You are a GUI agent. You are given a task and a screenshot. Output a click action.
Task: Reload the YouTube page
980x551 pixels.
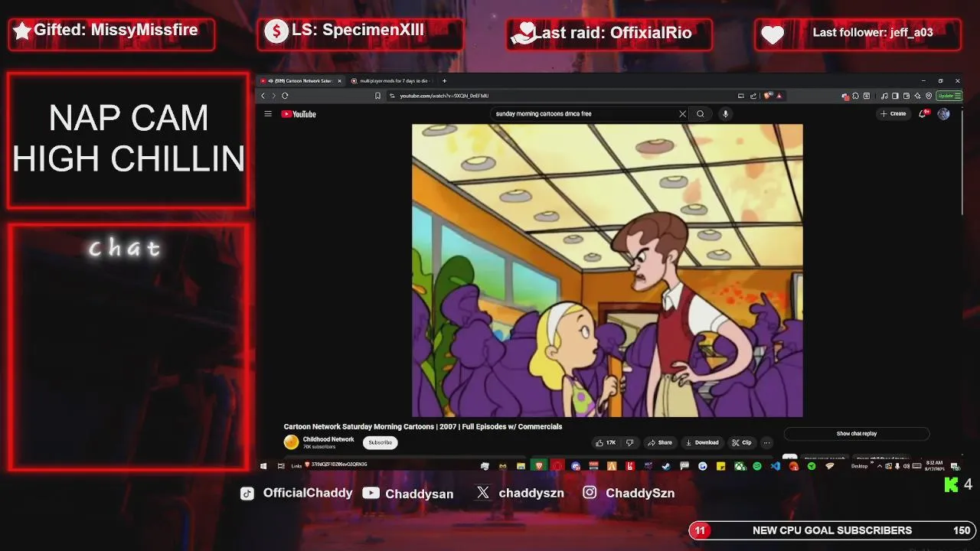click(285, 96)
